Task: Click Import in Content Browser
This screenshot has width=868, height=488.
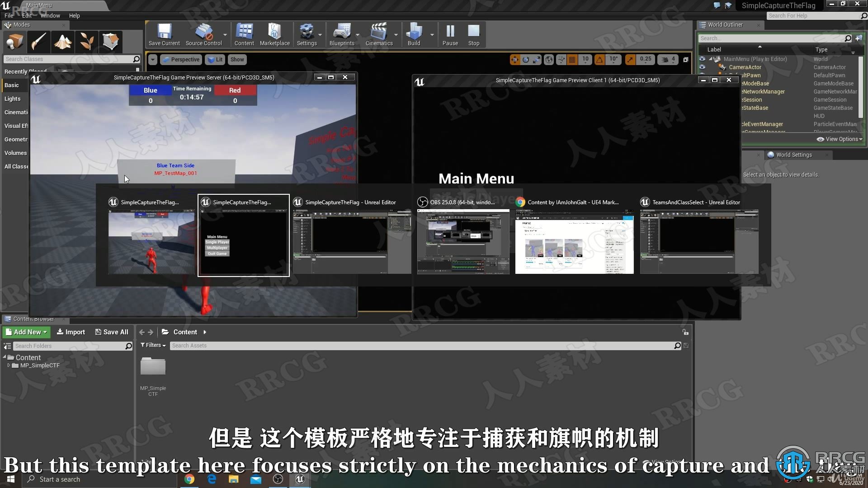Action: pos(71,332)
